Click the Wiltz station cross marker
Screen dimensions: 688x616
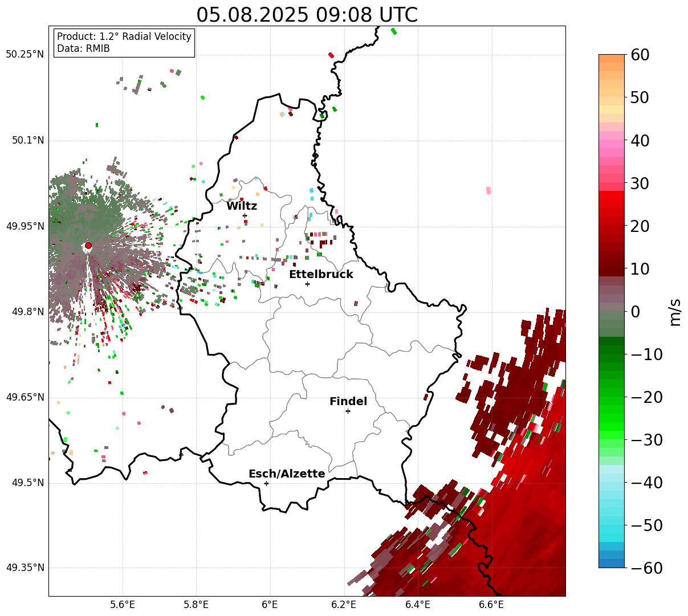click(245, 215)
